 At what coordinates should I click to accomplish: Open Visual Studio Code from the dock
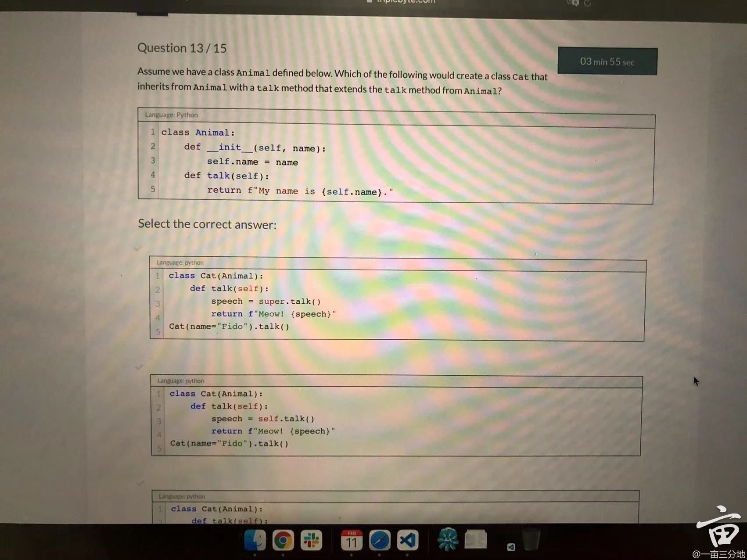point(408,540)
